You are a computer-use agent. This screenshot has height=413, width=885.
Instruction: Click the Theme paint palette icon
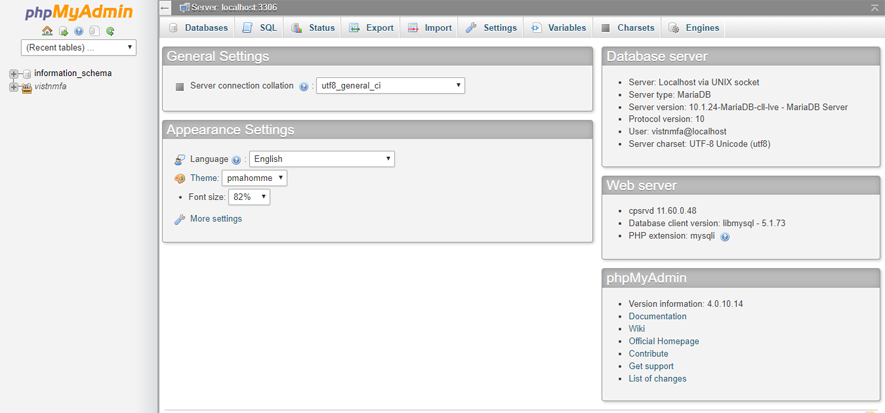179,178
